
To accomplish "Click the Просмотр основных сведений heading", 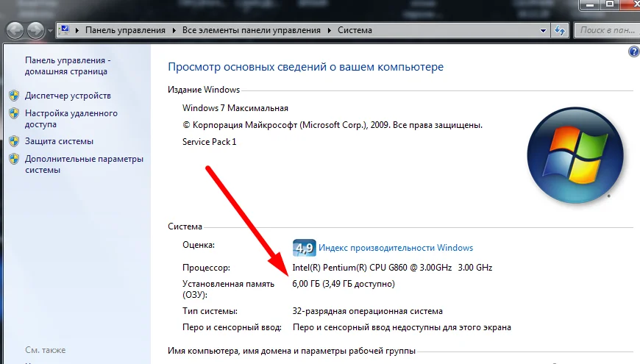I will click(305, 67).
